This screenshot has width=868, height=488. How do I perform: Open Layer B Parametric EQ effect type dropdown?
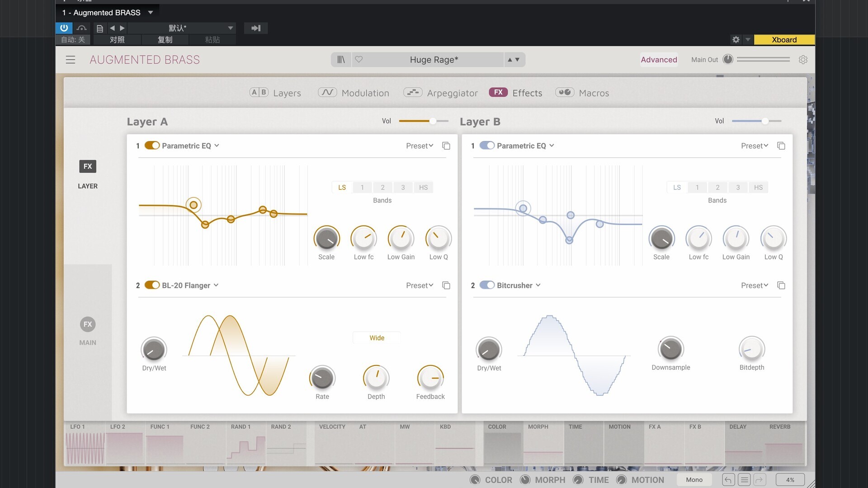tap(525, 145)
